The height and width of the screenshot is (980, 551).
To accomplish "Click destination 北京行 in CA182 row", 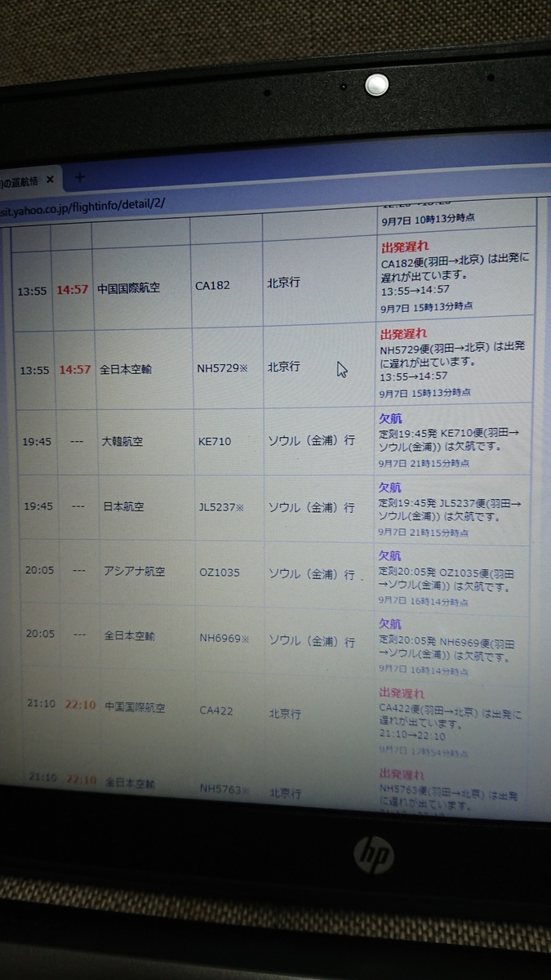I will (283, 283).
